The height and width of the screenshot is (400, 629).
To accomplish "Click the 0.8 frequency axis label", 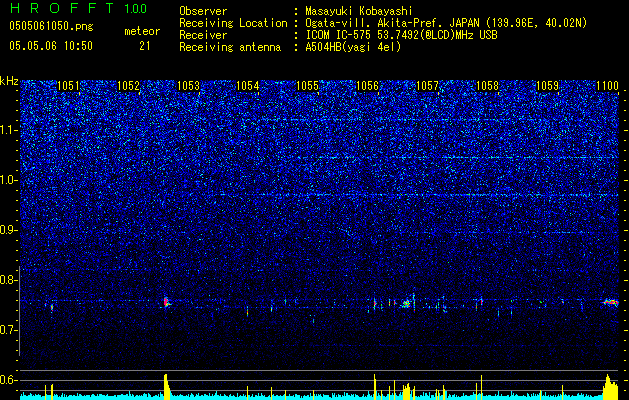I will pos(9,280).
